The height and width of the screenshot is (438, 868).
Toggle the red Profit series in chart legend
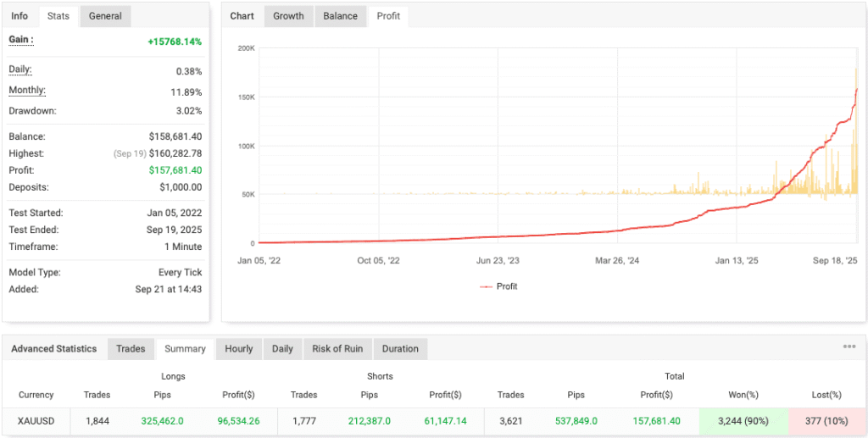498,286
